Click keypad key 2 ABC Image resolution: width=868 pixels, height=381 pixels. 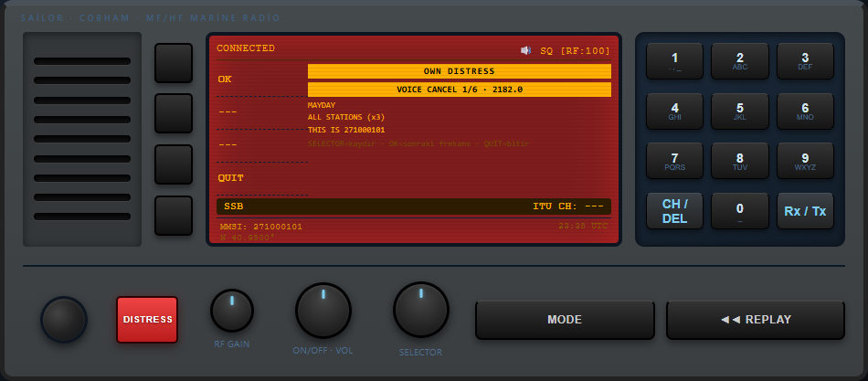click(739, 61)
